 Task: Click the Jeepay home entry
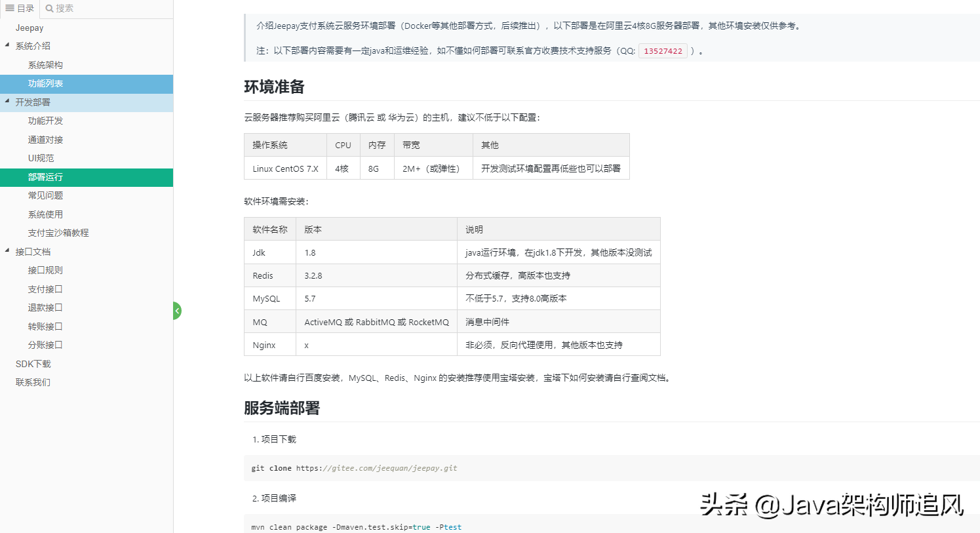coord(29,28)
